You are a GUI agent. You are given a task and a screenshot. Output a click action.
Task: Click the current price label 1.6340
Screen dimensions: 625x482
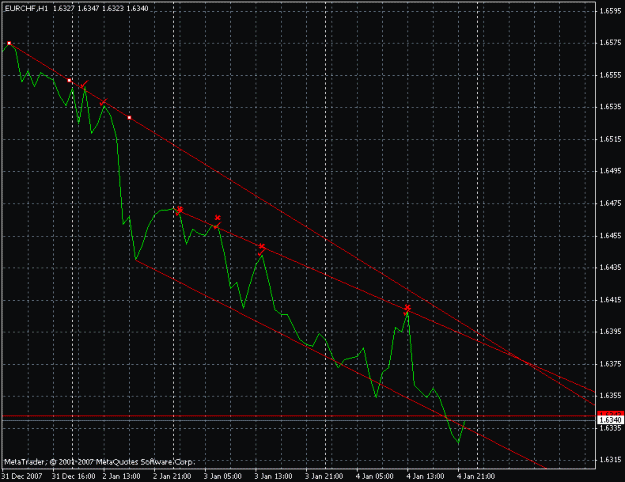(610, 420)
